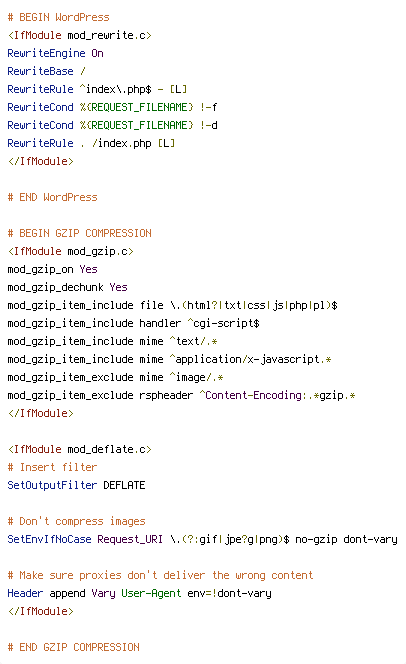Click the '# END WordPress' comment

[52, 197]
